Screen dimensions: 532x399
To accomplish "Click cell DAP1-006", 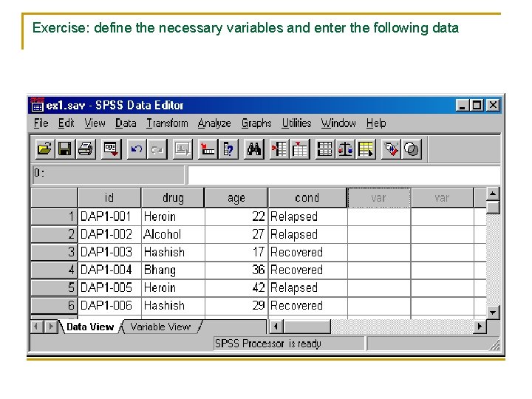I will (109, 305).
